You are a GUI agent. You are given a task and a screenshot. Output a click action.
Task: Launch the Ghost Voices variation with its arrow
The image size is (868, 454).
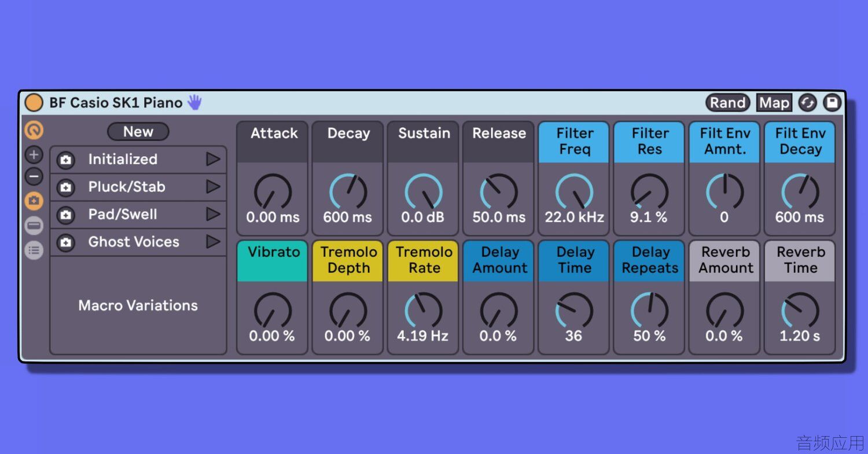[x=214, y=242]
